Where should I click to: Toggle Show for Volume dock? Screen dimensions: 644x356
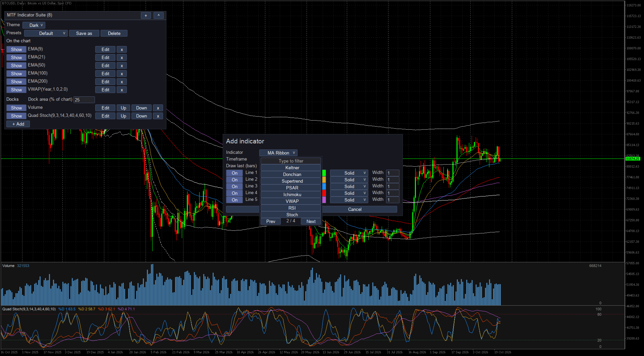(16, 108)
